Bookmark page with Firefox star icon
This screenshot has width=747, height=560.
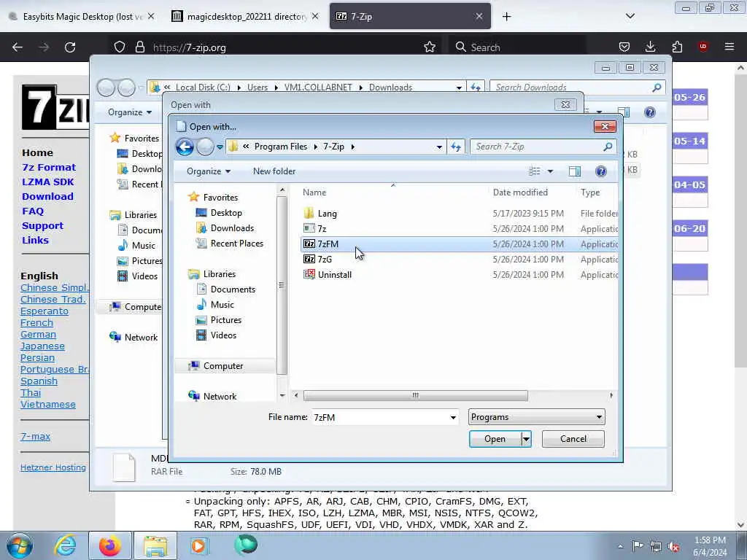click(x=430, y=47)
